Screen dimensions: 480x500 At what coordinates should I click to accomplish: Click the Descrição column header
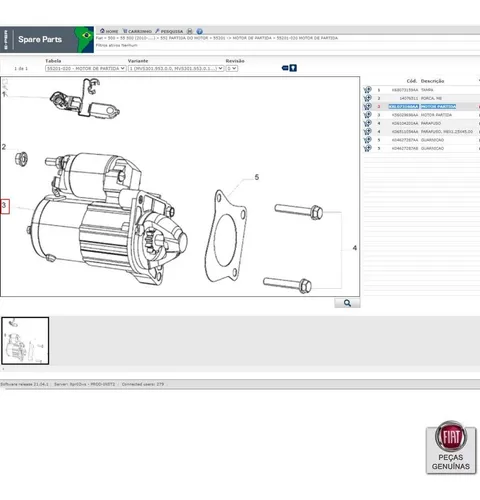432,81
